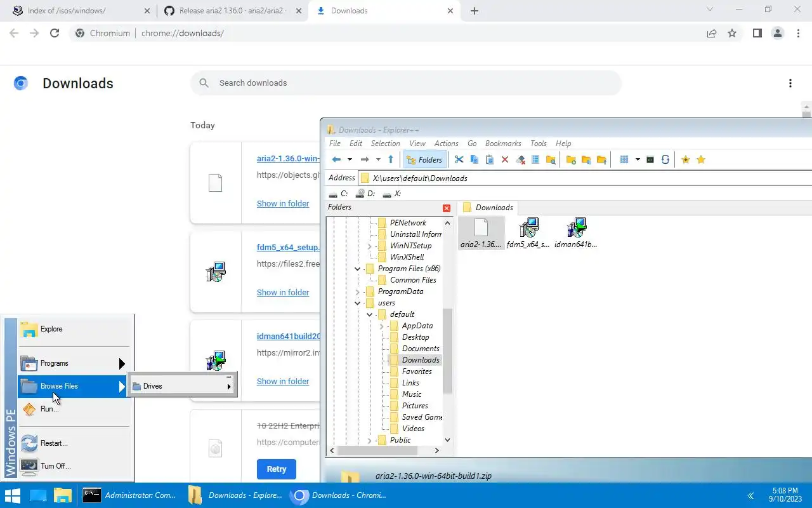Open the Actions menu in Explorer++

[446, 144]
